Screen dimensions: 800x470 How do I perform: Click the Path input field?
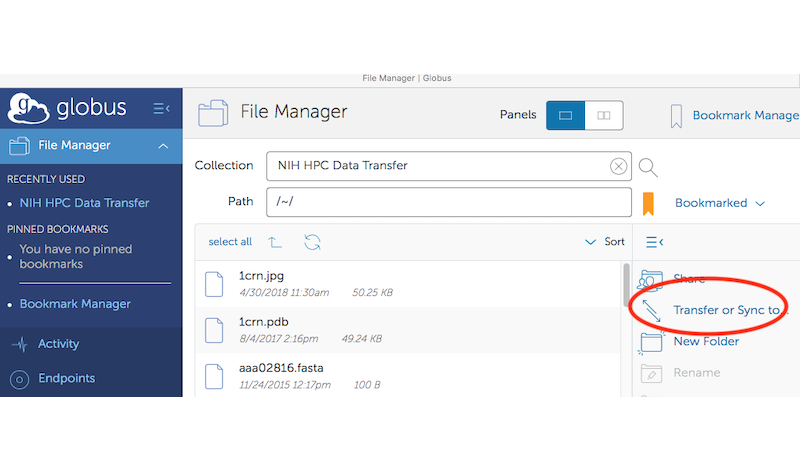pyautogui.click(x=448, y=202)
